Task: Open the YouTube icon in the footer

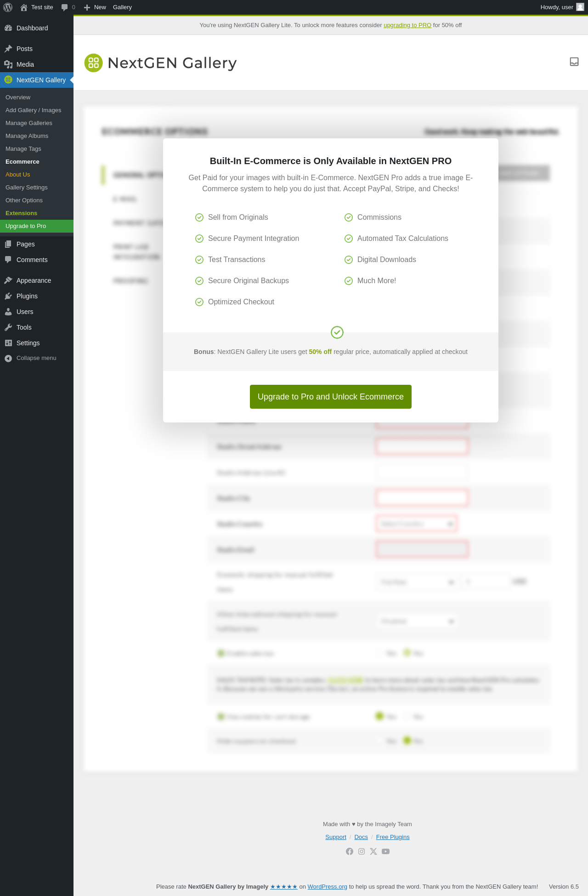Action: [386, 851]
